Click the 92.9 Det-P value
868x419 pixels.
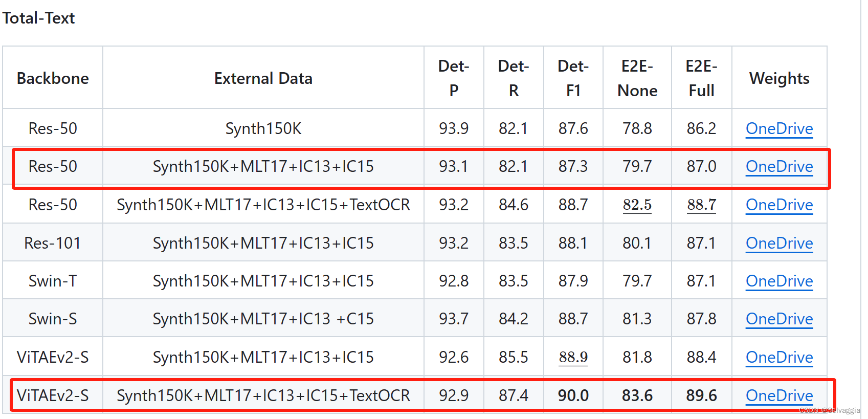[x=454, y=395]
